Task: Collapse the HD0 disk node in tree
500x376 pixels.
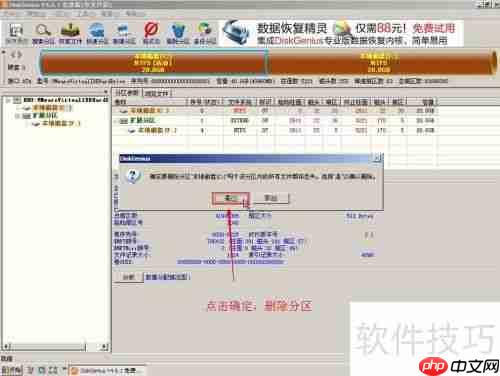Action: click(x=9, y=100)
